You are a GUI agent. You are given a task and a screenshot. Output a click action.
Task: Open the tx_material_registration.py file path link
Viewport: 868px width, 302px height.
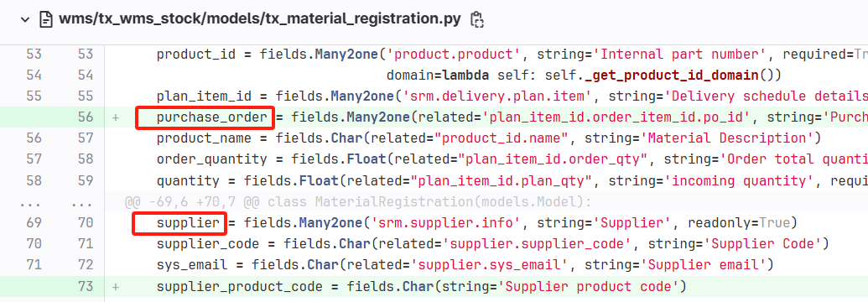pos(260,19)
